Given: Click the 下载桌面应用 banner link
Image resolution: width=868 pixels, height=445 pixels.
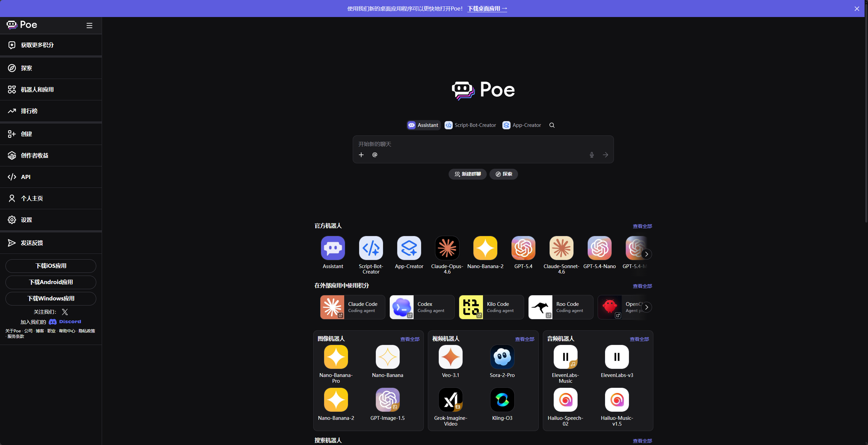Looking at the screenshot, I should point(487,9).
